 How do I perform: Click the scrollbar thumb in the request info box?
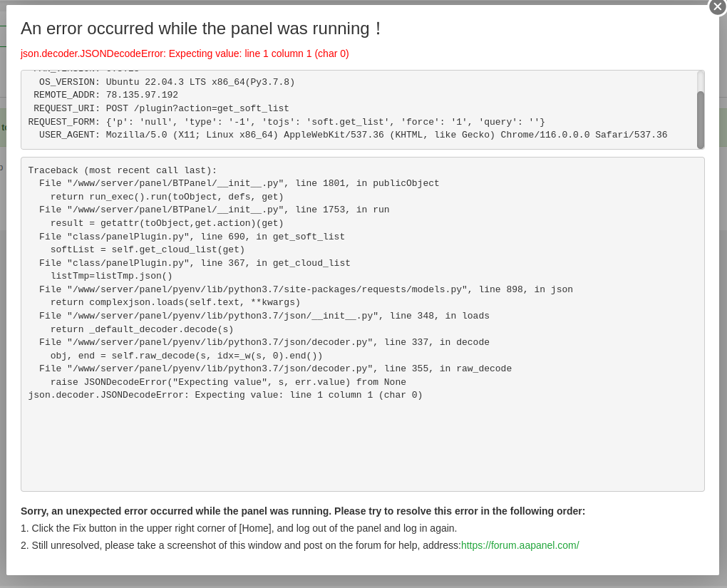point(701,119)
